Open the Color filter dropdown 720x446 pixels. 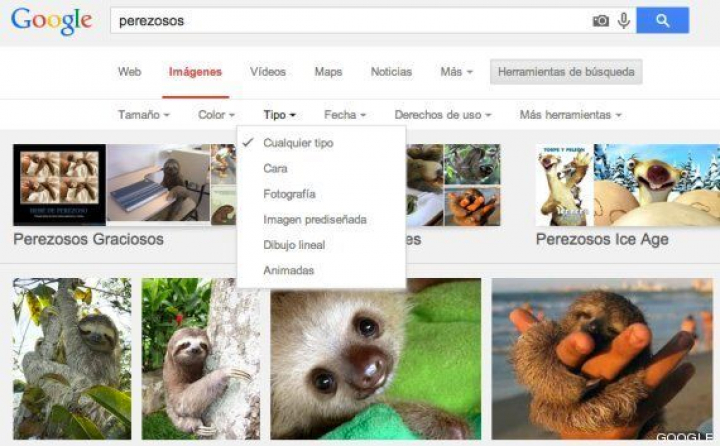click(216, 115)
